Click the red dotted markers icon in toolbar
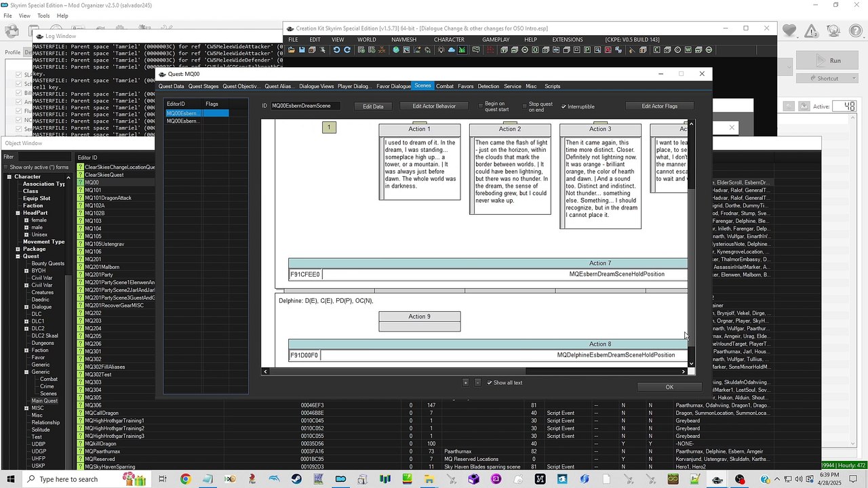This screenshot has width=868, height=488. pyautogui.click(x=489, y=50)
